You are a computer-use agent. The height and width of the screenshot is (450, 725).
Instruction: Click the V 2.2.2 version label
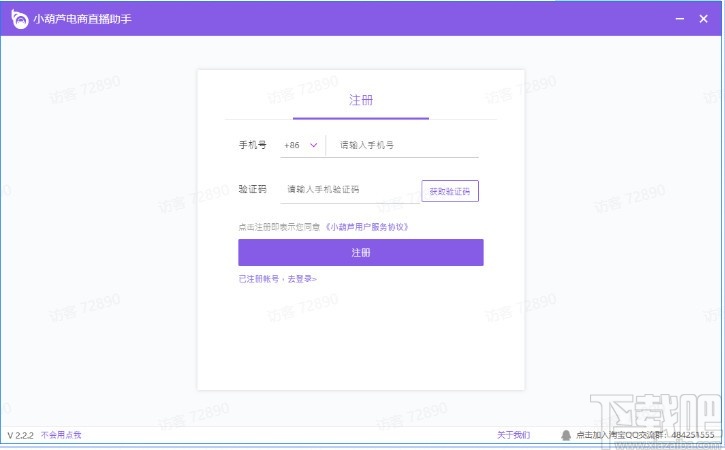(x=20, y=435)
